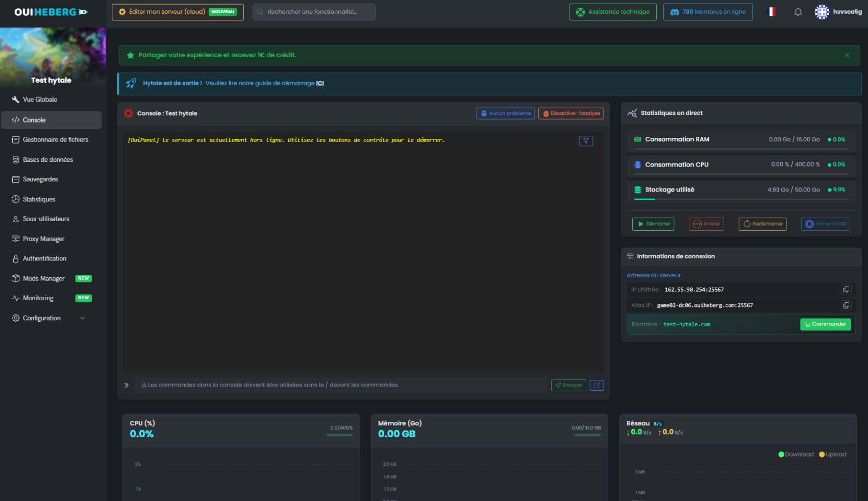Click the Stockage utilisé progress bar
The width and height of the screenshot is (868, 501).
[740, 199]
